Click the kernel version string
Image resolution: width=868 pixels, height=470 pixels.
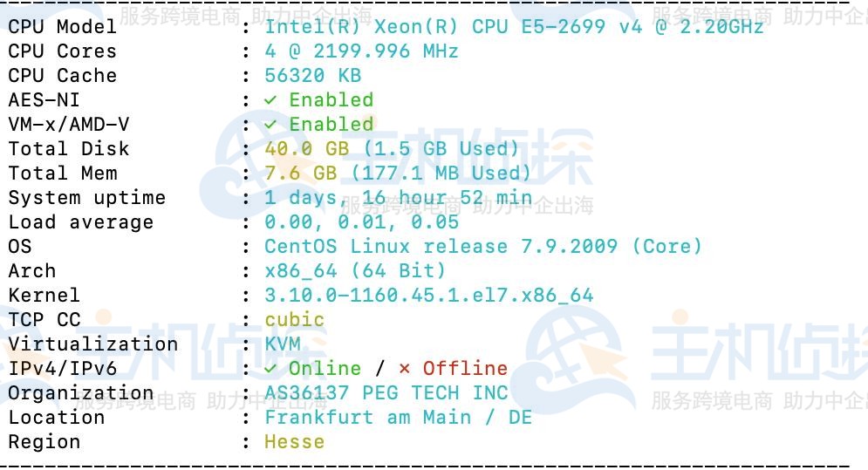pyautogui.click(x=428, y=296)
